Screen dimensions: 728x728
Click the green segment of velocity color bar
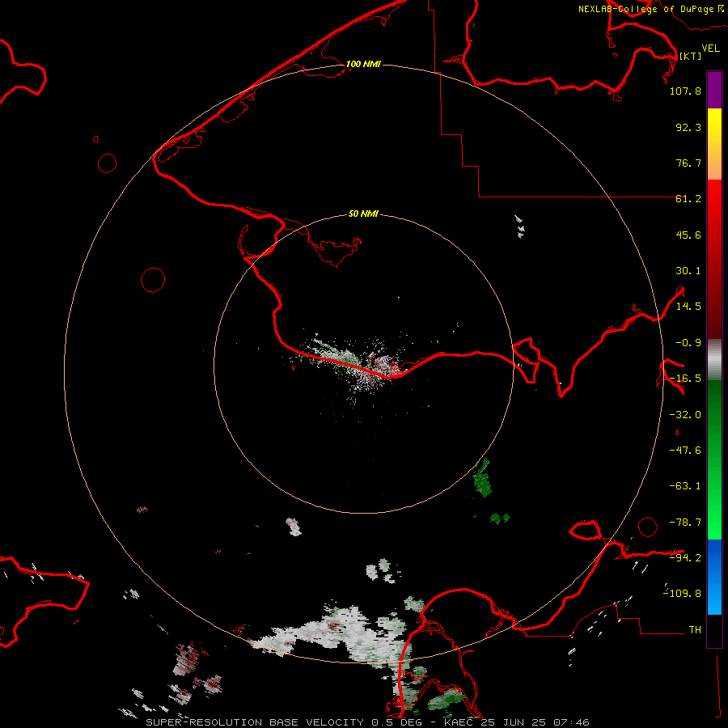click(x=714, y=459)
